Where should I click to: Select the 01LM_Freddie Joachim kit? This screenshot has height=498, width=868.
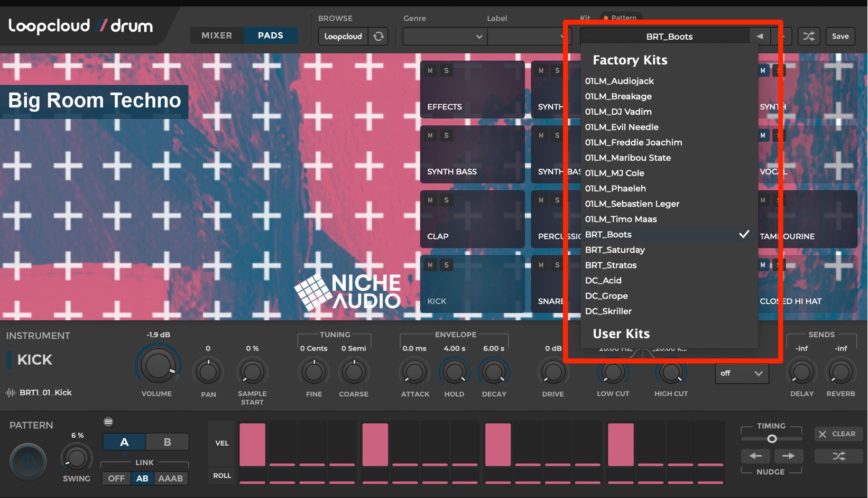669,142
